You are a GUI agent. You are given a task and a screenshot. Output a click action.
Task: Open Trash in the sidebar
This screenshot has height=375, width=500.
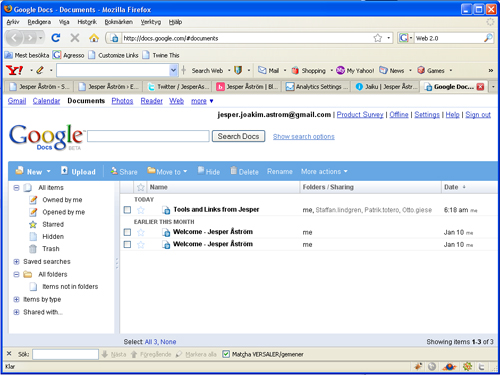click(51, 249)
